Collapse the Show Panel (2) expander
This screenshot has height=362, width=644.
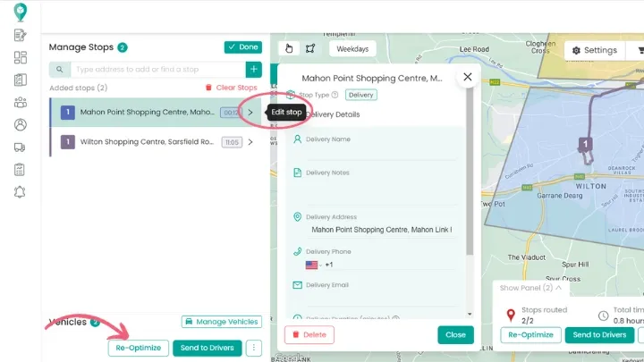[530, 288]
